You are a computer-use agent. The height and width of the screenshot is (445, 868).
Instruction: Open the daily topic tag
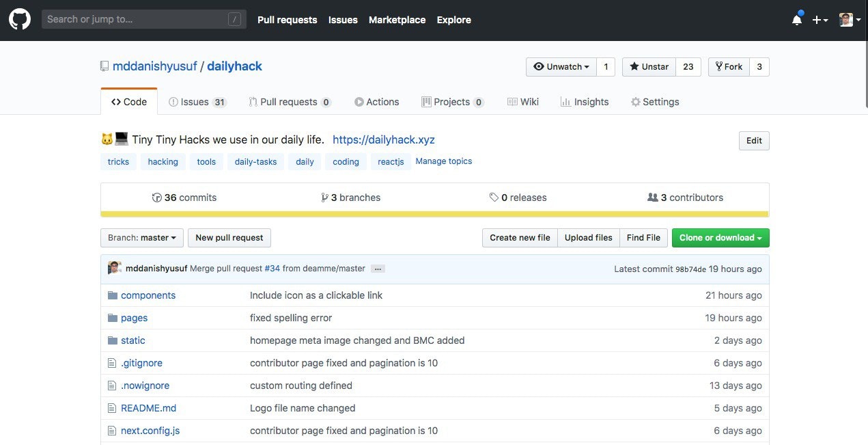[x=305, y=161]
